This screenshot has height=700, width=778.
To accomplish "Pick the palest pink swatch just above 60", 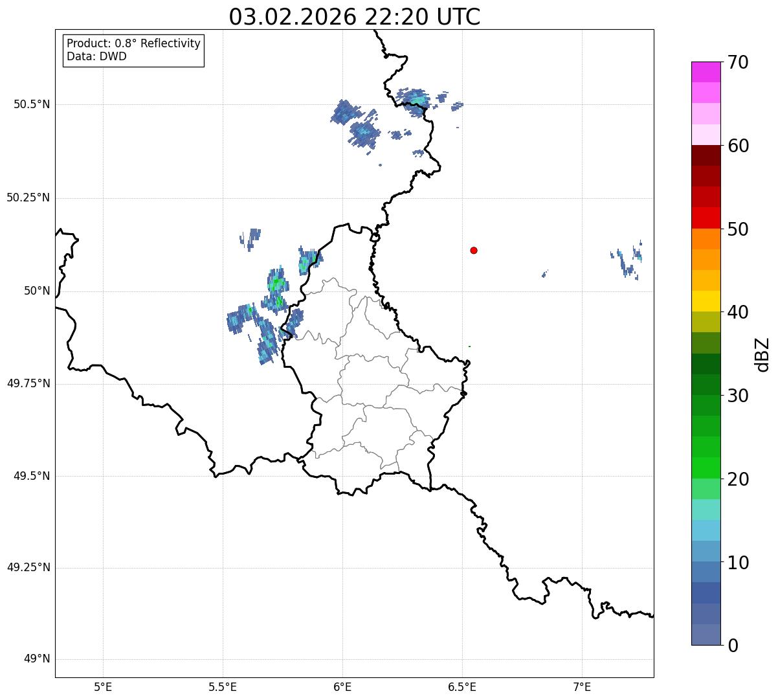I will [706, 135].
